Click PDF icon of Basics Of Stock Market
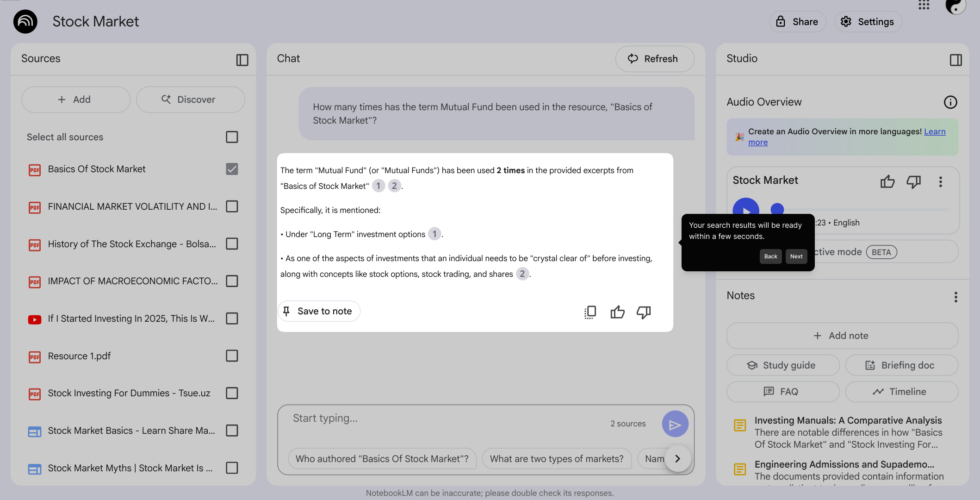The image size is (980, 500). tap(35, 170)
